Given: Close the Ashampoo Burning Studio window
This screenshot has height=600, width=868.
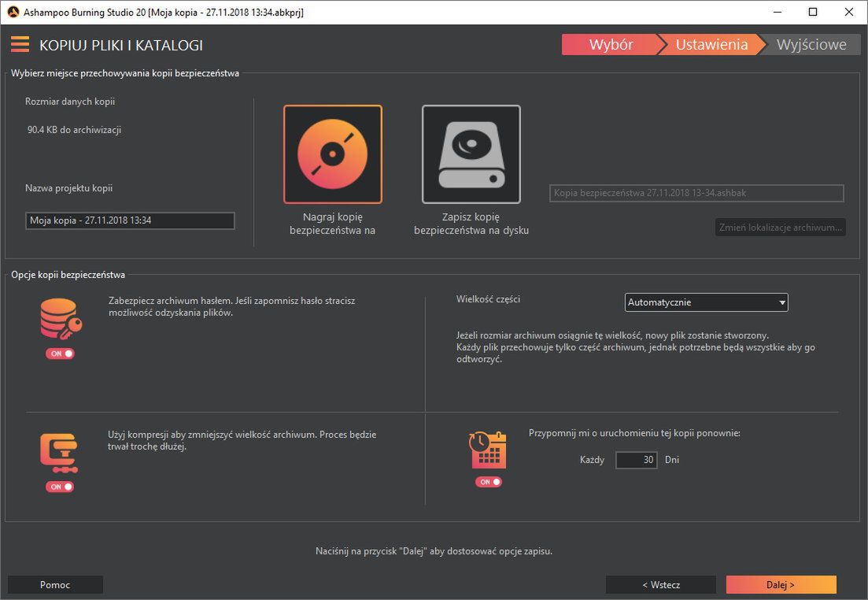Looking at the screenshot, I should click(848, 12).
